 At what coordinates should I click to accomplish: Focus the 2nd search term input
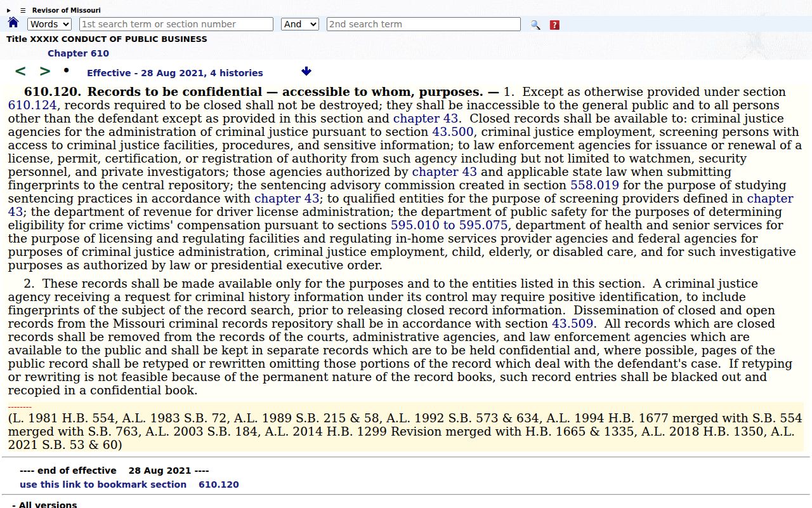(424, 24)
